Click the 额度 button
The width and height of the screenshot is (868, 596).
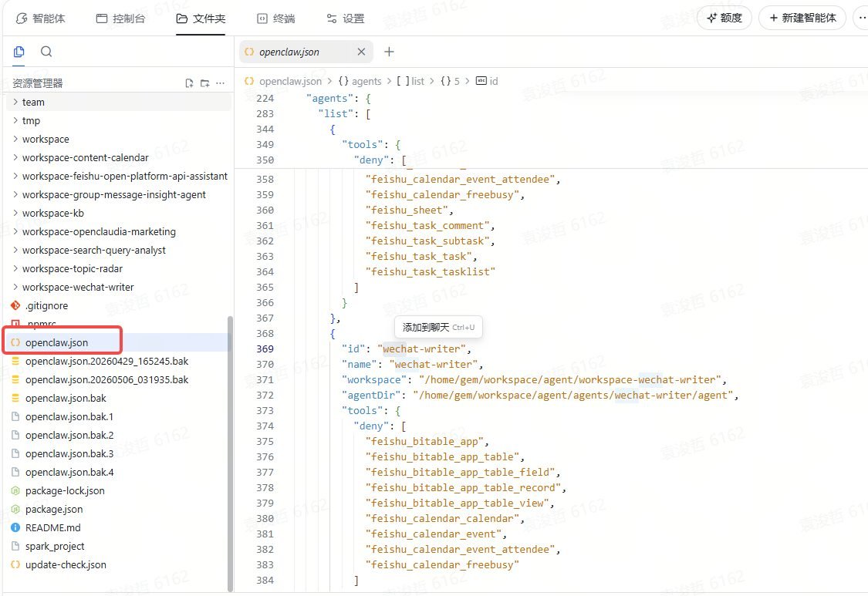tap(724, 18)
